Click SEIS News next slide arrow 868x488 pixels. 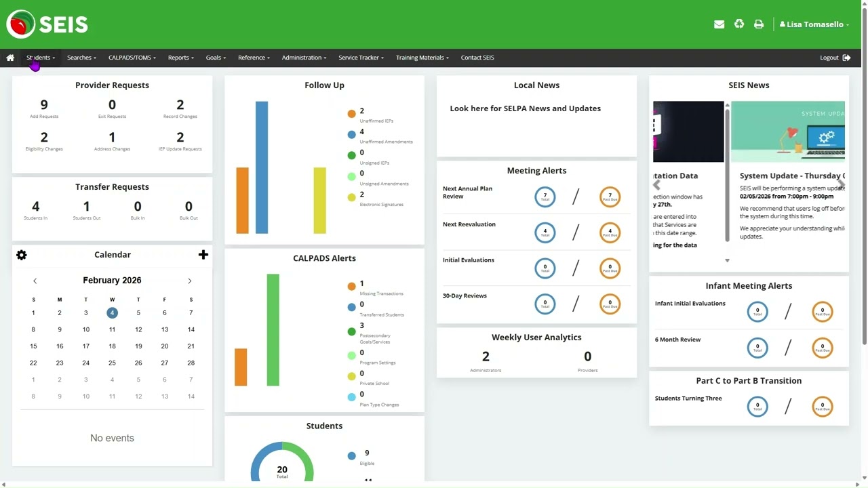(x=841, y=184)
